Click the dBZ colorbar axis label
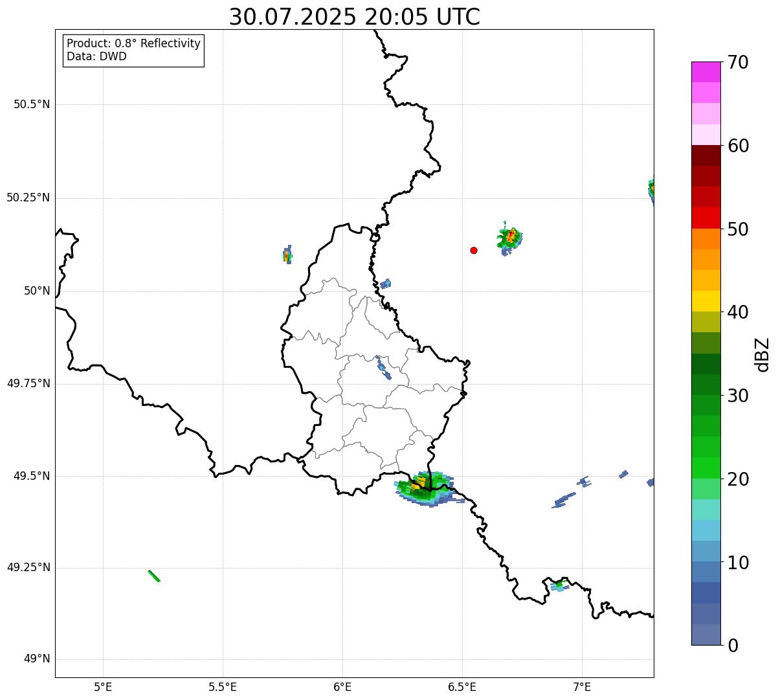This screenshot has width=778, height=700. [762, 354]
